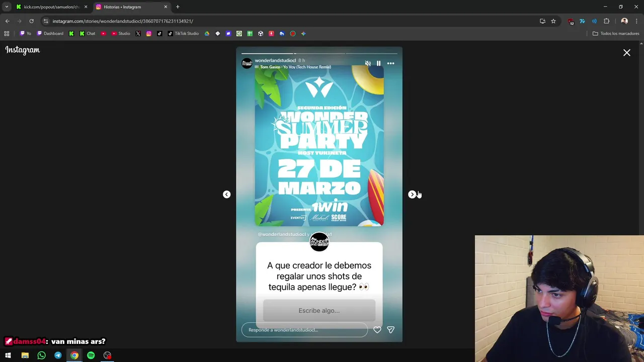Click the wonderlandstudiocl story avatar
Screen dimensions: 644x362
247,63
